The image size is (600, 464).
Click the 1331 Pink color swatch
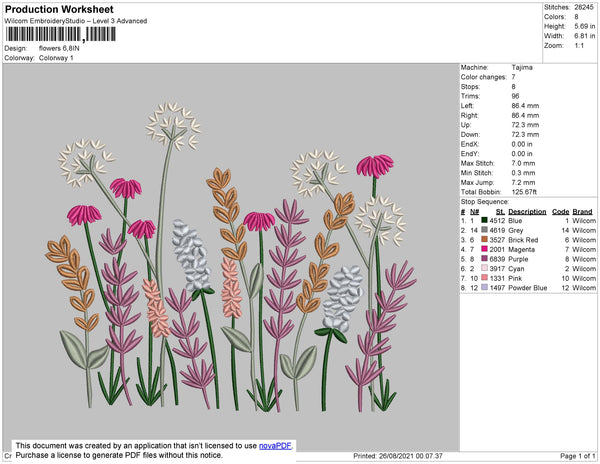coord(484,278)
